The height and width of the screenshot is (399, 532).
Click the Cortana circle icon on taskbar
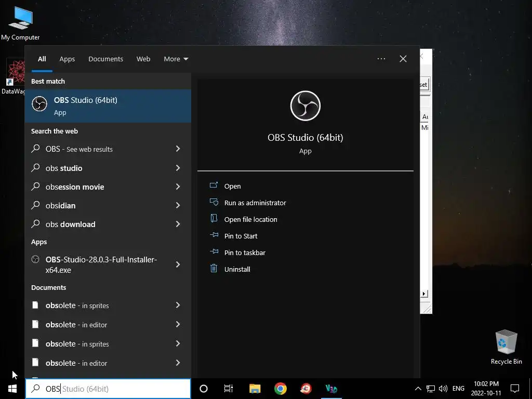click(204, 389)
